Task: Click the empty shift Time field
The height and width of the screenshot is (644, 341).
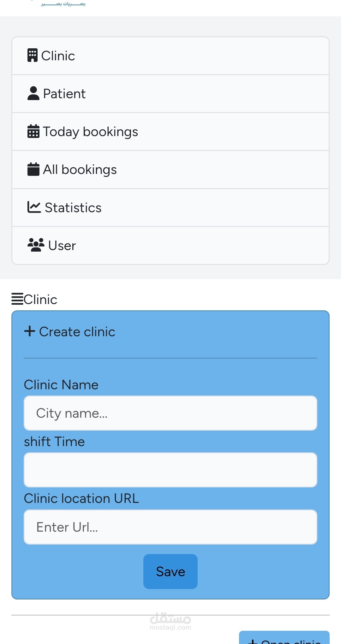Action: tap(170, 470)
